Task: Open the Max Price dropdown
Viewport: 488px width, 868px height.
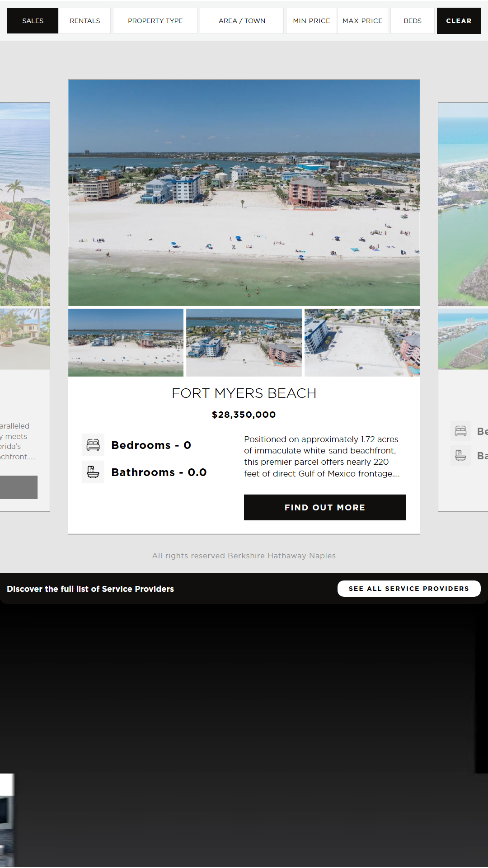Action: click(362, 21)
